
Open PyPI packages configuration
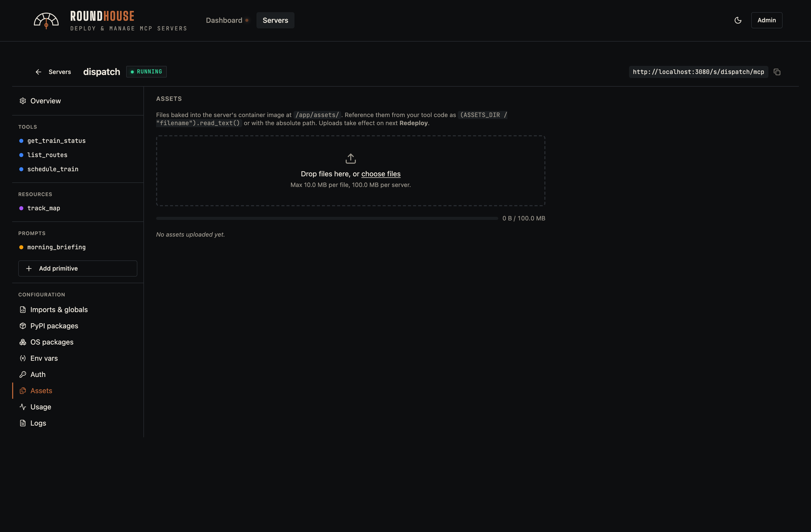click(78, 326)
